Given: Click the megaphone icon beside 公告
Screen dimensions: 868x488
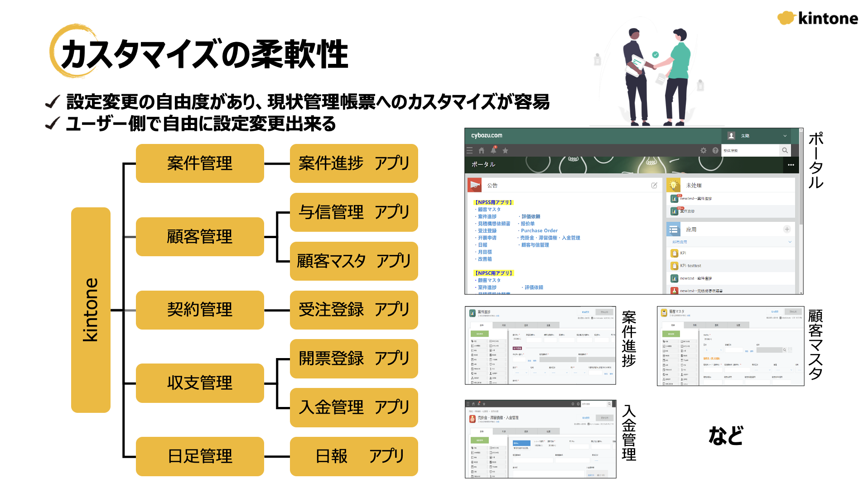Looking at the screenshot, I should click(475, 185).
